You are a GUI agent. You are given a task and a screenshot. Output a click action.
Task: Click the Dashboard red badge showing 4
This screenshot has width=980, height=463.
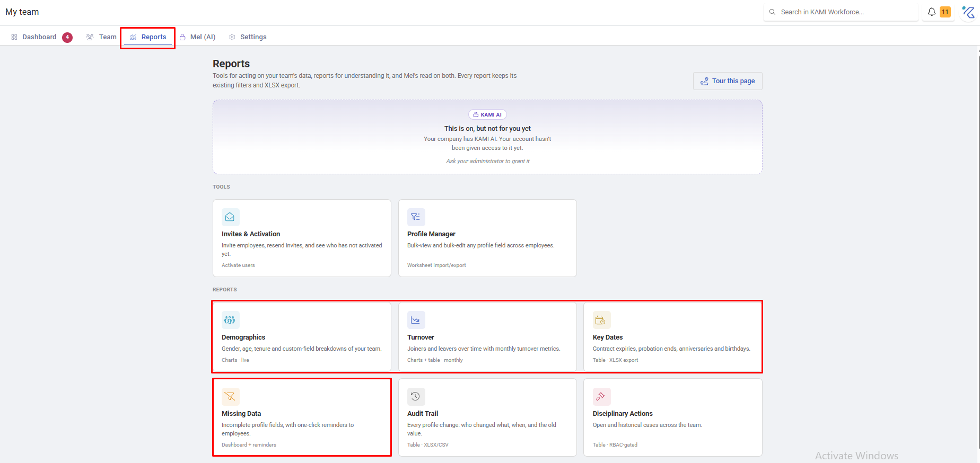click(x=67, y=37)
